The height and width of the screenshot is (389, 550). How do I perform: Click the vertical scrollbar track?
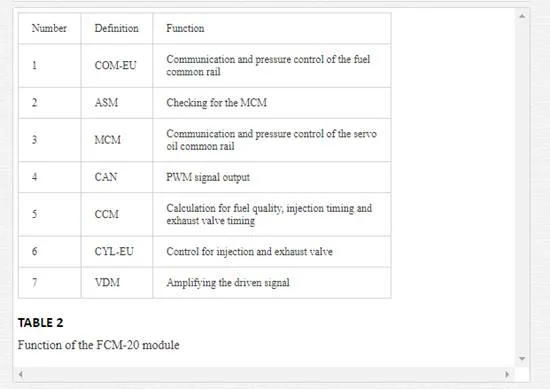(x=522, y=187)
